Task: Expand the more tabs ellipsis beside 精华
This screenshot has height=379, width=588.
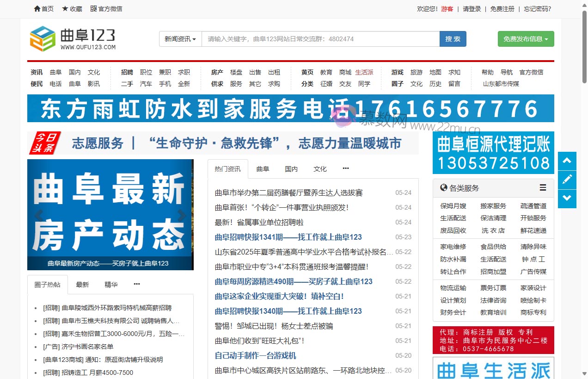Action: click(x=137, y=285)
